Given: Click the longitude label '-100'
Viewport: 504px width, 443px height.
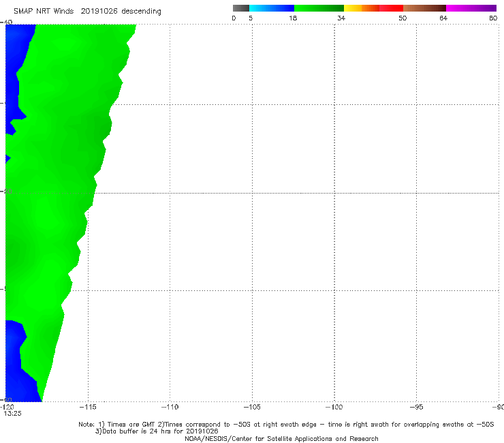Looking at the screenshot, I should point(334,407).
